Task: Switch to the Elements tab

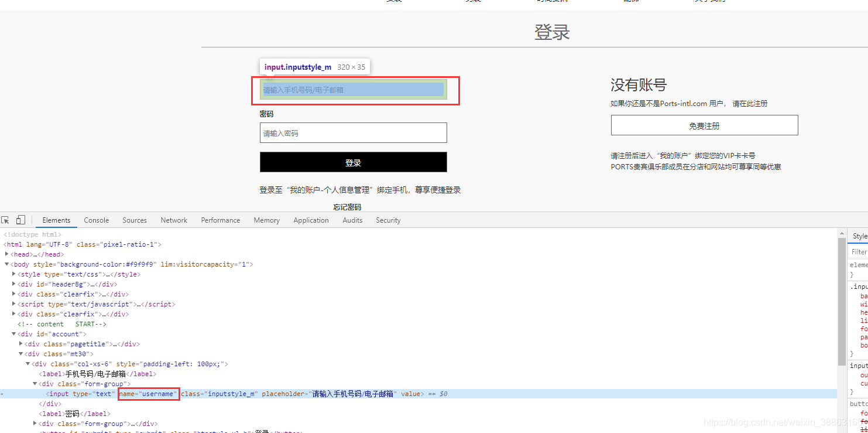Action: (x=56, y=220)
